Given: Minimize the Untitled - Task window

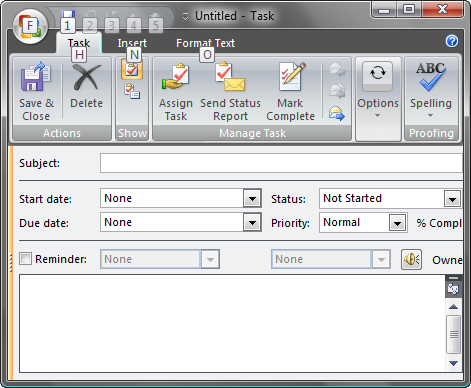Looking at the screenshot, I should (x=384, y=10).
